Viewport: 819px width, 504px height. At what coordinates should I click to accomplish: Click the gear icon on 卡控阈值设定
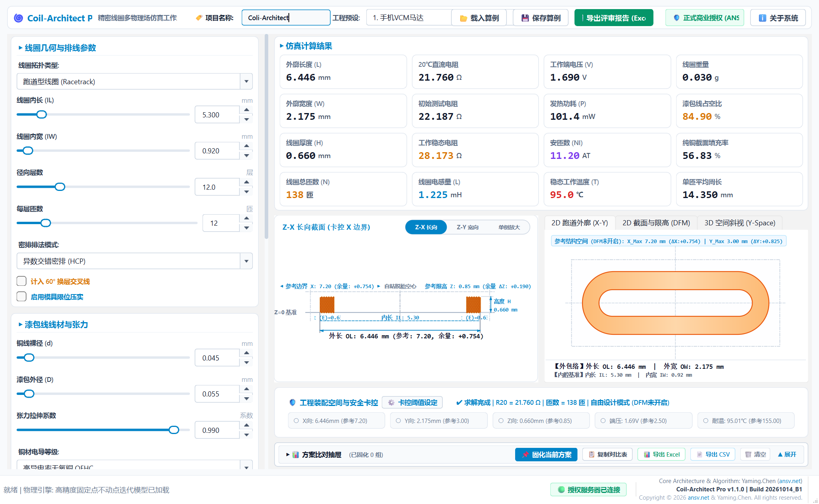(x=391, y=402)
